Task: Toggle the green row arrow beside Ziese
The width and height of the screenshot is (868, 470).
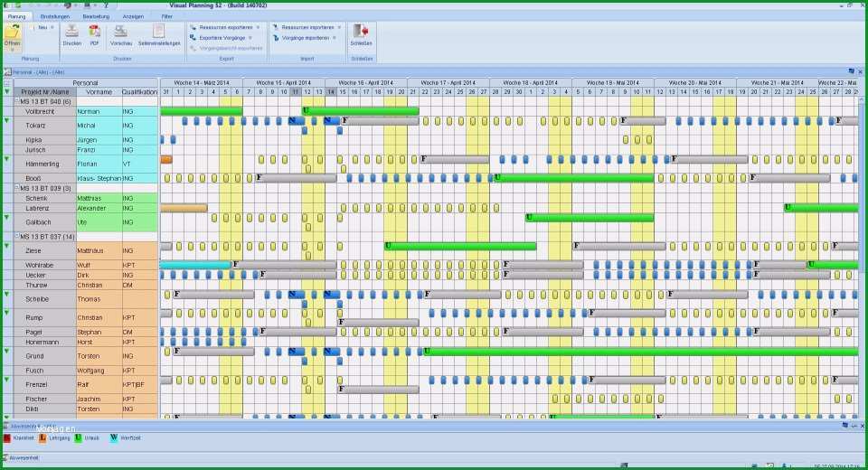Action: click(x=6, y=246)
